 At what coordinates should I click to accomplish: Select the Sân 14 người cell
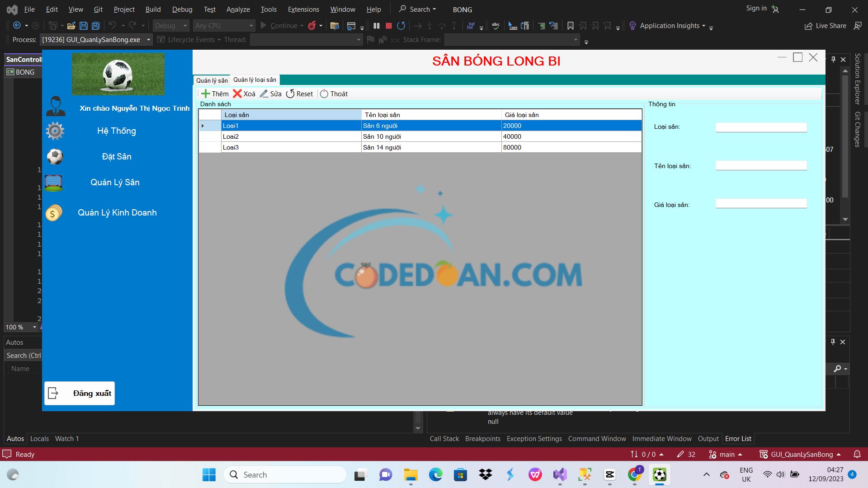click(431, 147)
